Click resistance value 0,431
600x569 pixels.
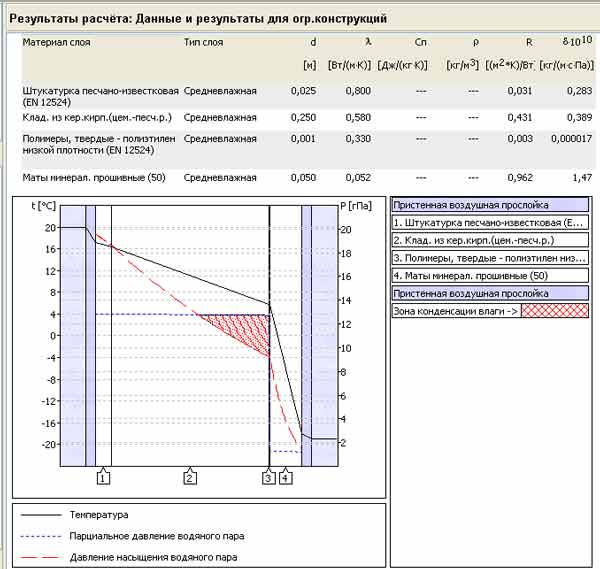tap(520, 117)
